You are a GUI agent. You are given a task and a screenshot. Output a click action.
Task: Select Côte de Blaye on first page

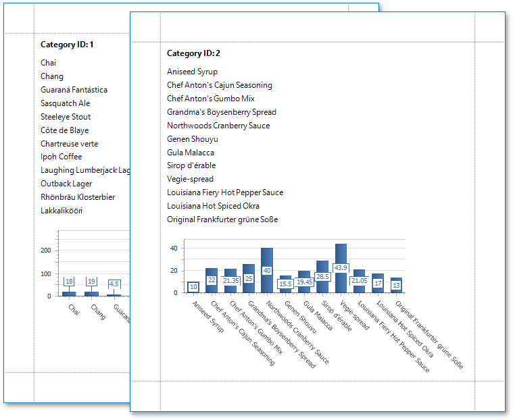point(64,130)
